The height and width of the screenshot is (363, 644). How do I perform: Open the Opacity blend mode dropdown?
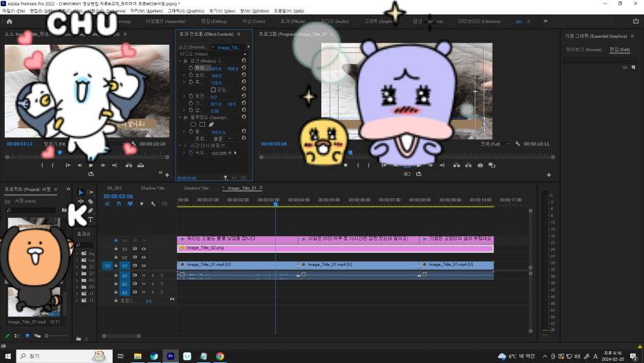223,139
